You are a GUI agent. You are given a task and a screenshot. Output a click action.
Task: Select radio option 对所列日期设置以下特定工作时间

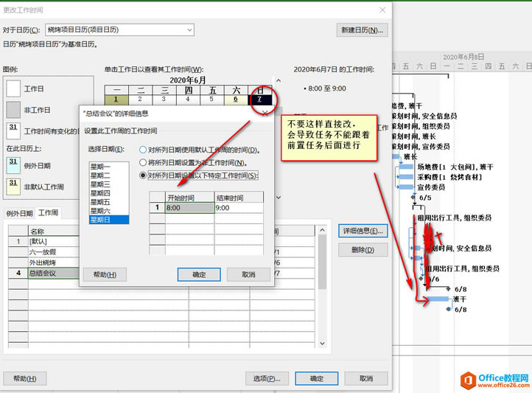click(143, 175)
